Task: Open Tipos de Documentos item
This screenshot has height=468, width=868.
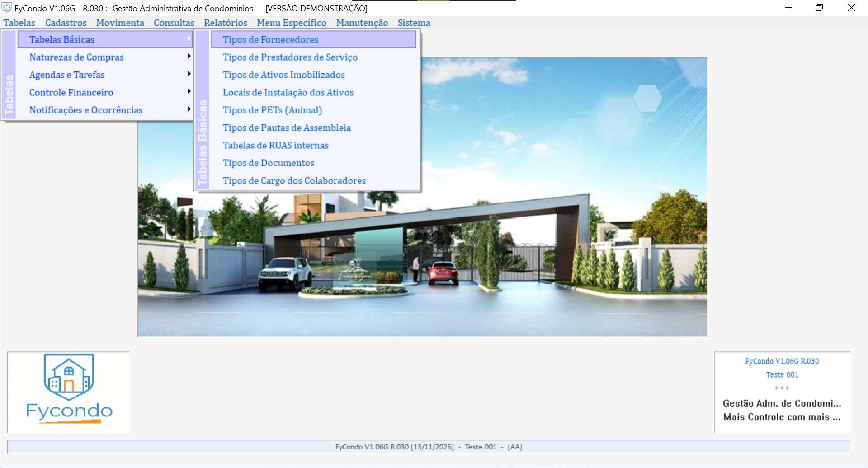Action: [x=268, y=163]
